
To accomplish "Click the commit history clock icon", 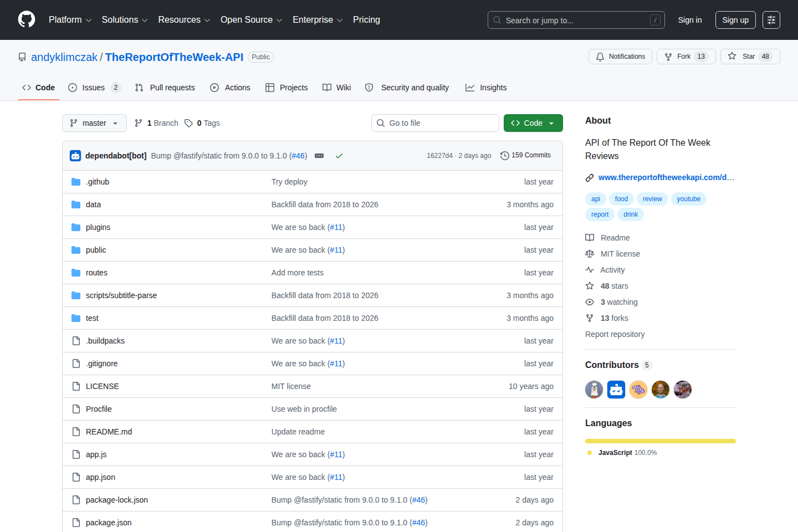I will point(504,155).
